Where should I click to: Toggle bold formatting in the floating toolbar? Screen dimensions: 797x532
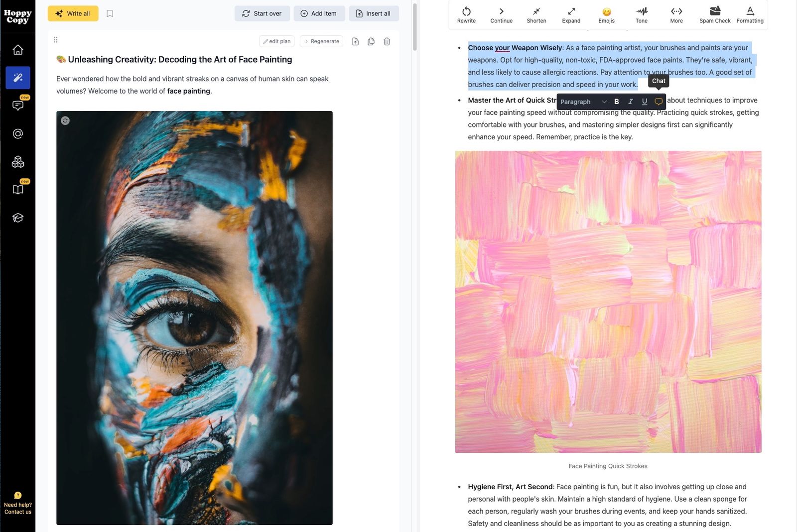pyautogui.click(x=616, y=102)
